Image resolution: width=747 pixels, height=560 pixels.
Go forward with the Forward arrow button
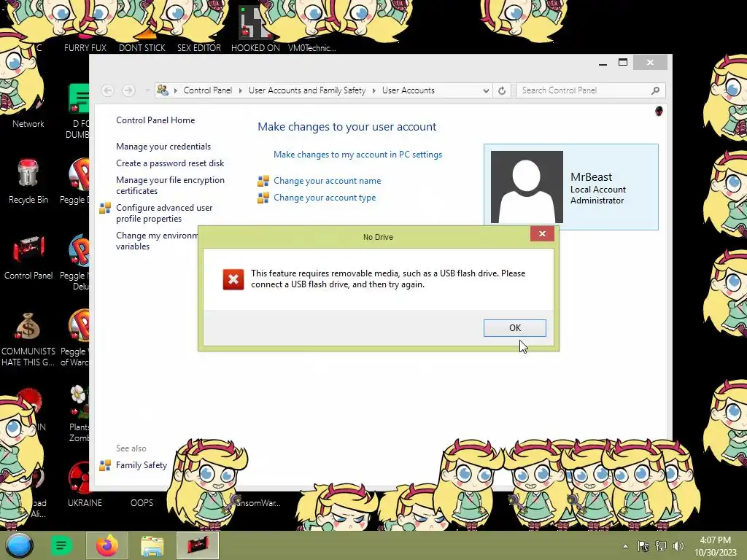[128, 90]
